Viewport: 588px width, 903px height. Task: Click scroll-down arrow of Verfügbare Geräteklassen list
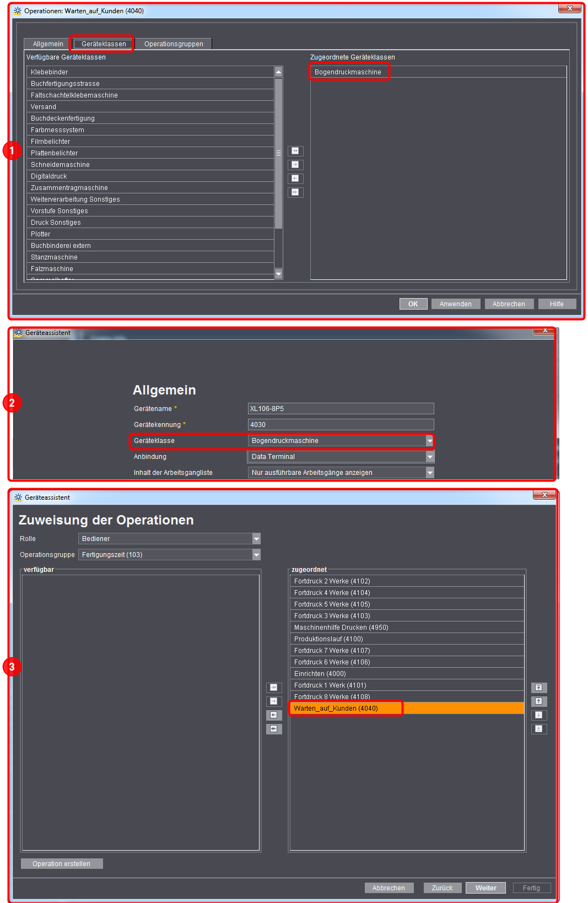[278, 274]
